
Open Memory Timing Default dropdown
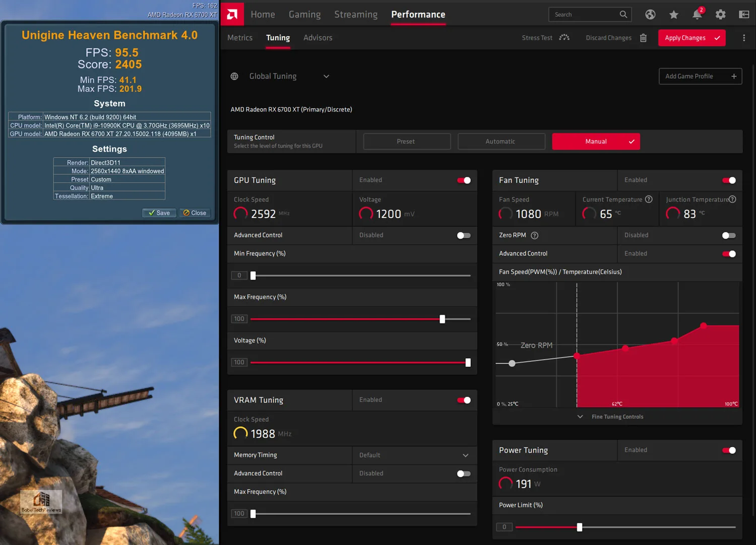414,455
